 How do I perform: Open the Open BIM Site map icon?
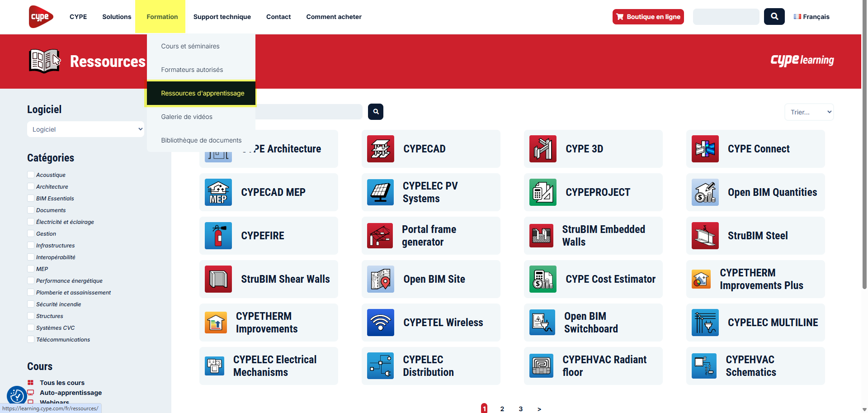click(x=380, y=279)
